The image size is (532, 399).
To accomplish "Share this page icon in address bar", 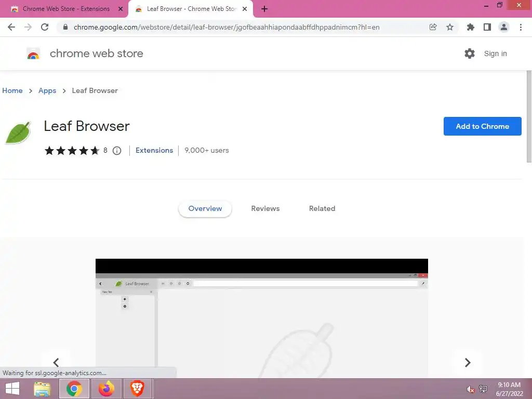I will tap(433, 27).
